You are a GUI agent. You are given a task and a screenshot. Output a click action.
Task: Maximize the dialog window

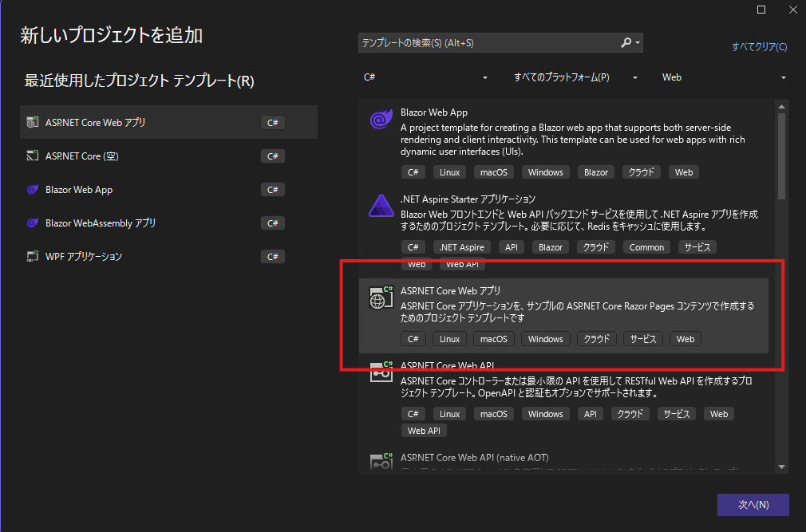tap(761, 10)
